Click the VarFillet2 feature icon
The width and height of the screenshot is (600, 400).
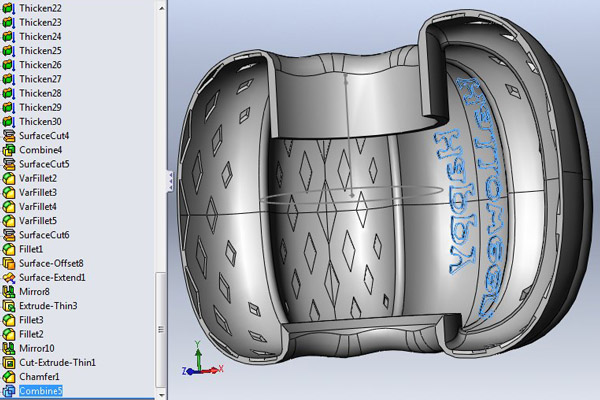[x=8, y=178]
